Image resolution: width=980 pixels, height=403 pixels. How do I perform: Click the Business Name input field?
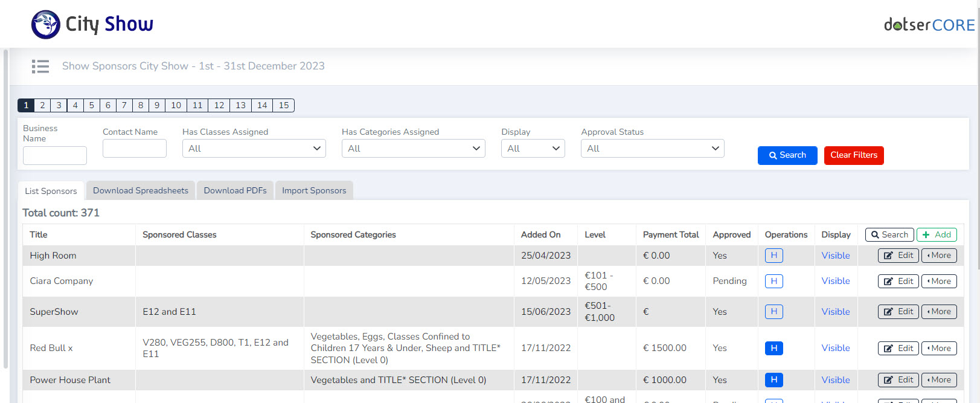tap(55, 156)
